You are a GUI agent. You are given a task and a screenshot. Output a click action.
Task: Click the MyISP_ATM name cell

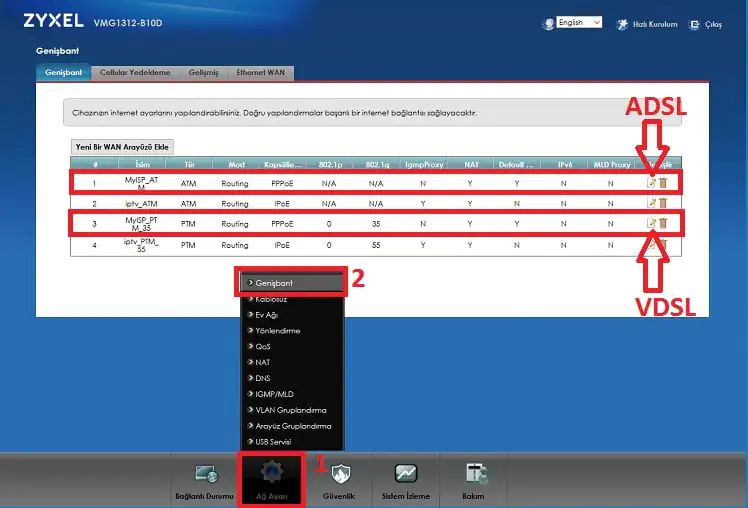pos(141,183)
